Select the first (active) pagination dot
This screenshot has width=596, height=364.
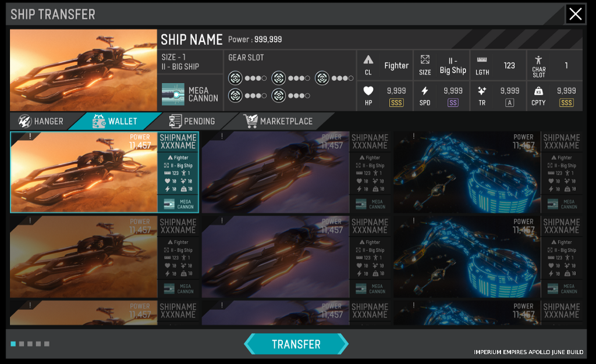pyautogui.click(x=13, y=344)
